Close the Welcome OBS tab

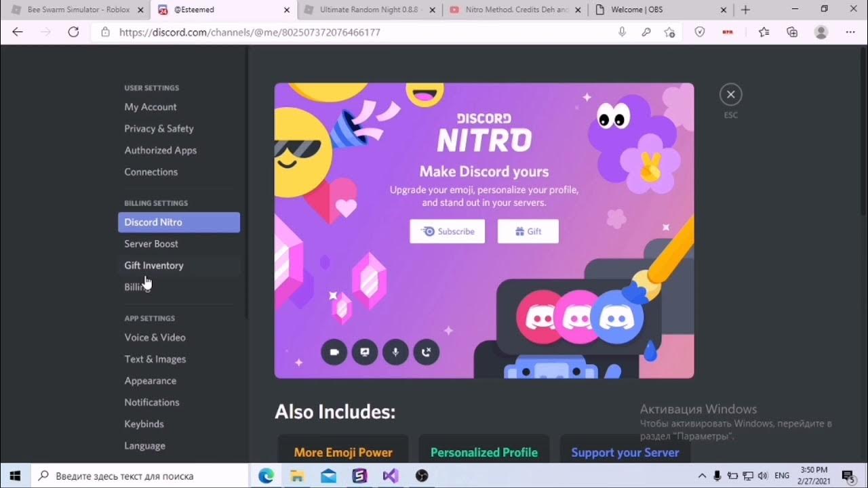(x=724, y=9)
